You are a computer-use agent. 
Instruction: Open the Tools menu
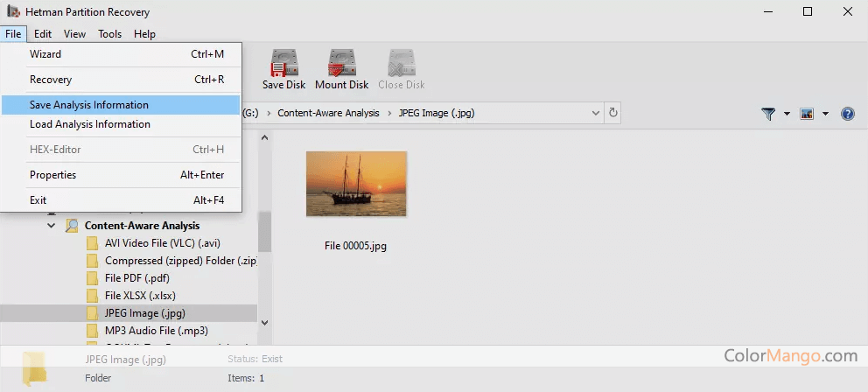click(109, 34)
